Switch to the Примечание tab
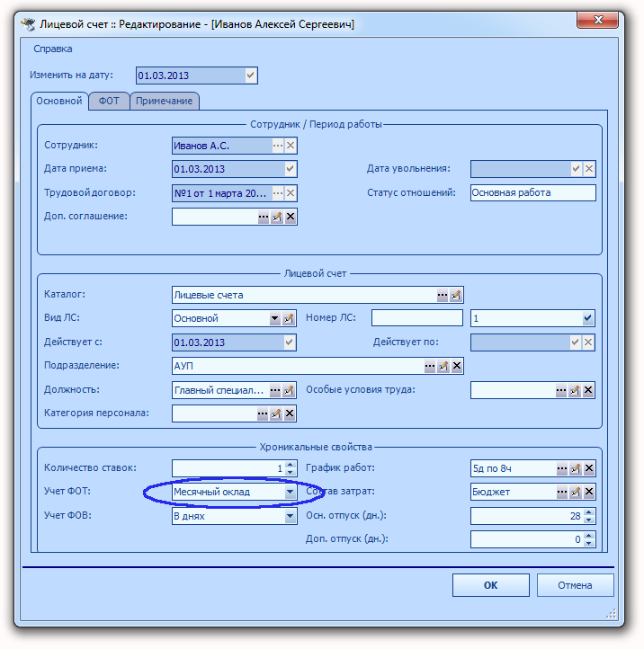Viewport: 644px width, 649px height. 165,101
